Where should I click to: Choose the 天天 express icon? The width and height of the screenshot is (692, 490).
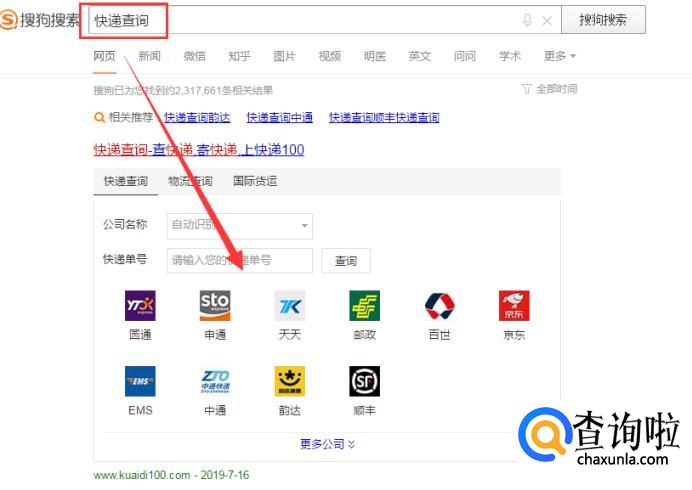click(x=290, y=305)
